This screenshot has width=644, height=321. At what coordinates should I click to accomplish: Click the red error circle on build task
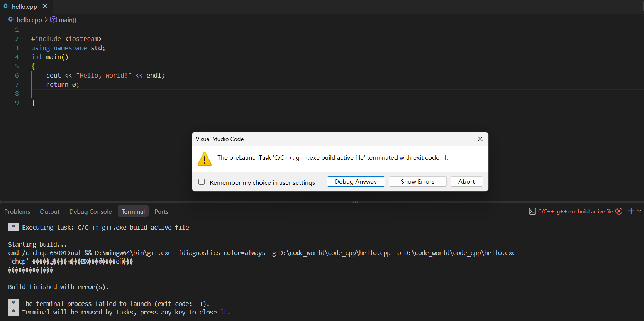(619, 211)
